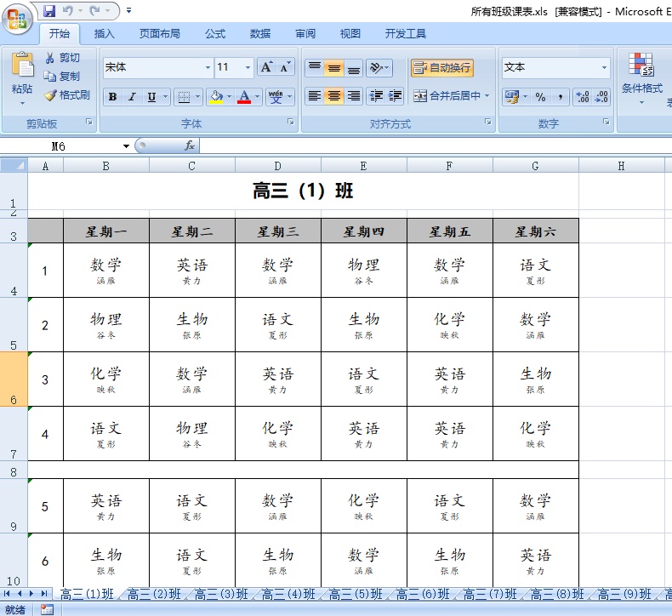Decrease the cell indent
The width and height of the screenshot is (672, 616).
click(x=376, y=96)
